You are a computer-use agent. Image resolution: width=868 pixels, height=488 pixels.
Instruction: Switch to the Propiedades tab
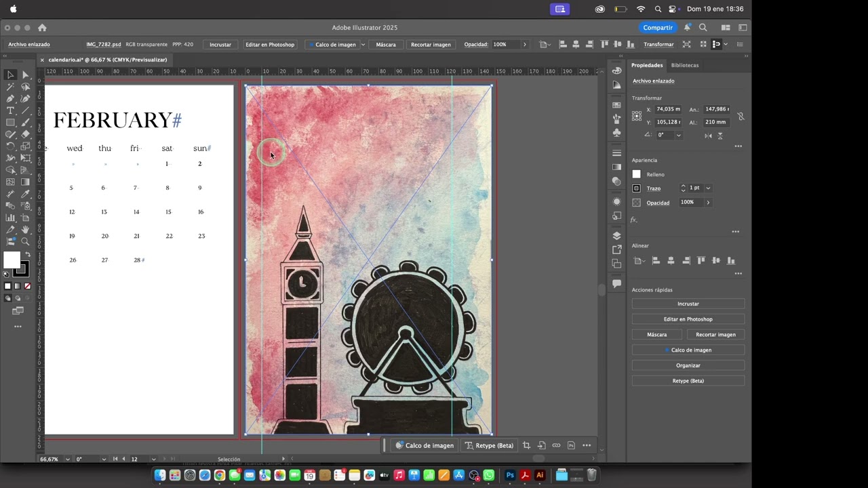(647, 65)
